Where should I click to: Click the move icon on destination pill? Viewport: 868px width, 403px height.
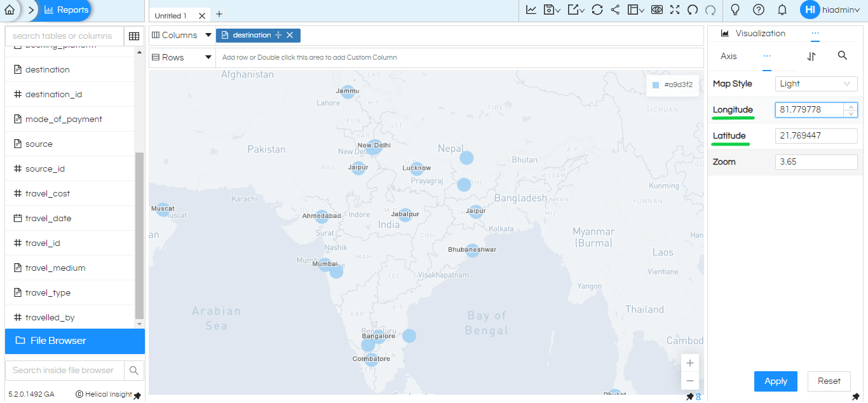pyautogui.click(x=278, y=35)
